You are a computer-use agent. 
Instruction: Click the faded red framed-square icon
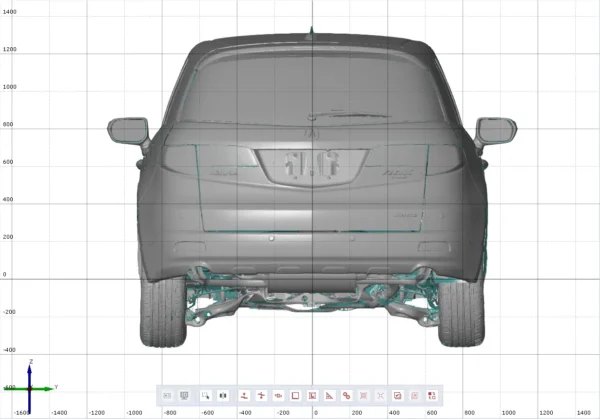tap(364, 395)
